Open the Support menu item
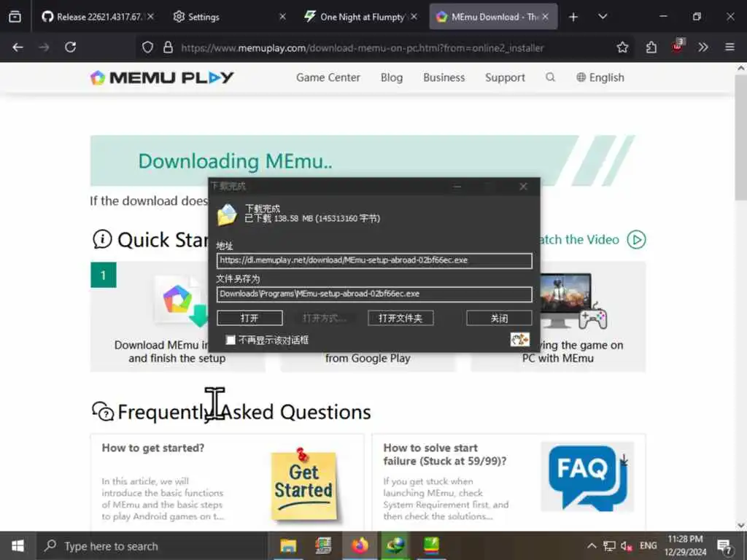 505,77
